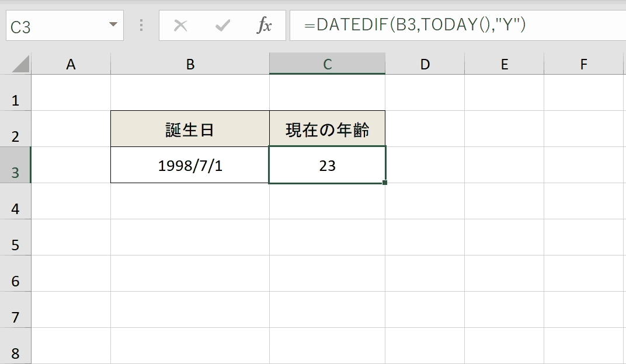The height and width of the screenshot is (364, 626).
Task: Select column B header
Action: click(x=190, y=64)
